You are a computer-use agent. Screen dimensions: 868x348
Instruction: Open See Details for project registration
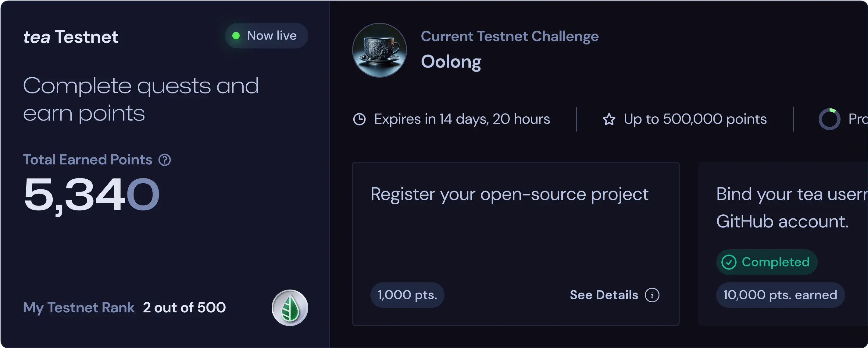(x=604, y=295)
